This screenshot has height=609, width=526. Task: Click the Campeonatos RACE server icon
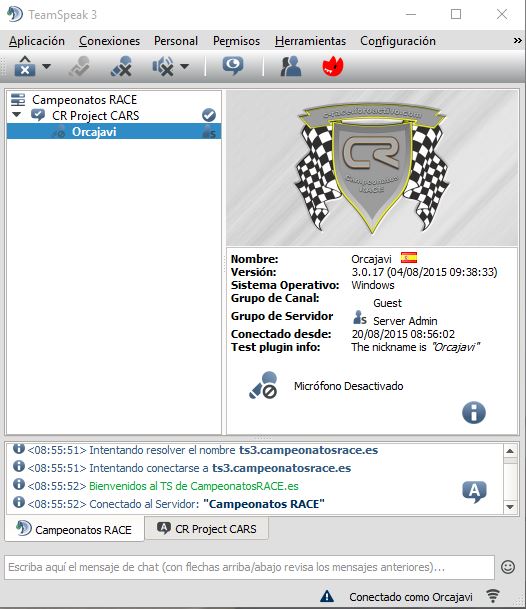(18, 99)
